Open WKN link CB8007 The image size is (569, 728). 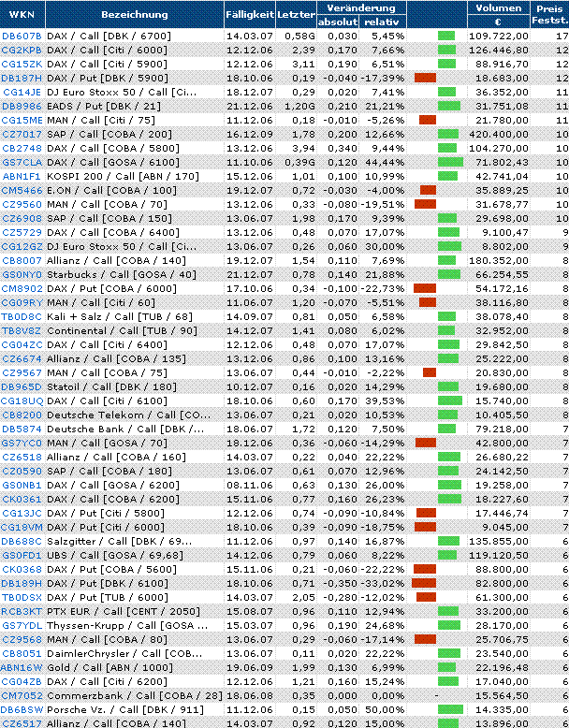(22, 260)
